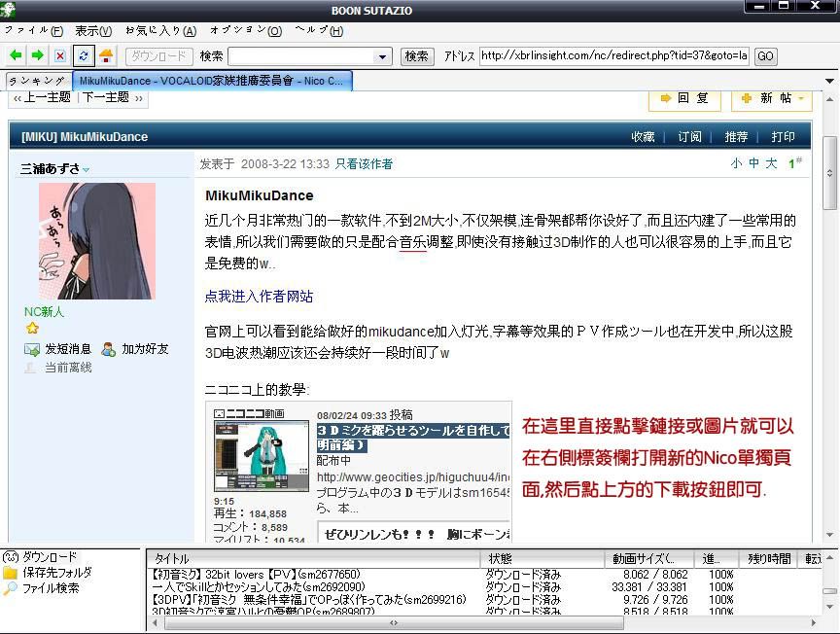Switch to the ランキング tab
Viewport: 840px width, 634px height.
tap(38, 81)
